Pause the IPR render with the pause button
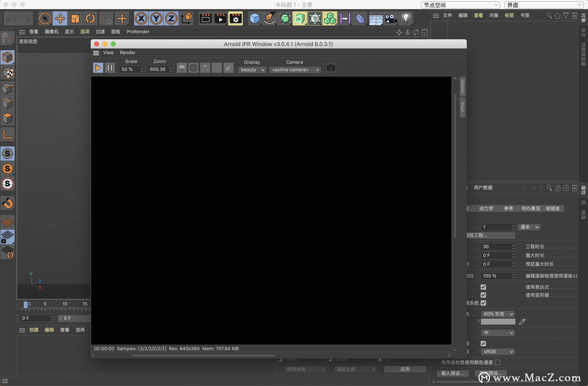 [x=109, y=67]
